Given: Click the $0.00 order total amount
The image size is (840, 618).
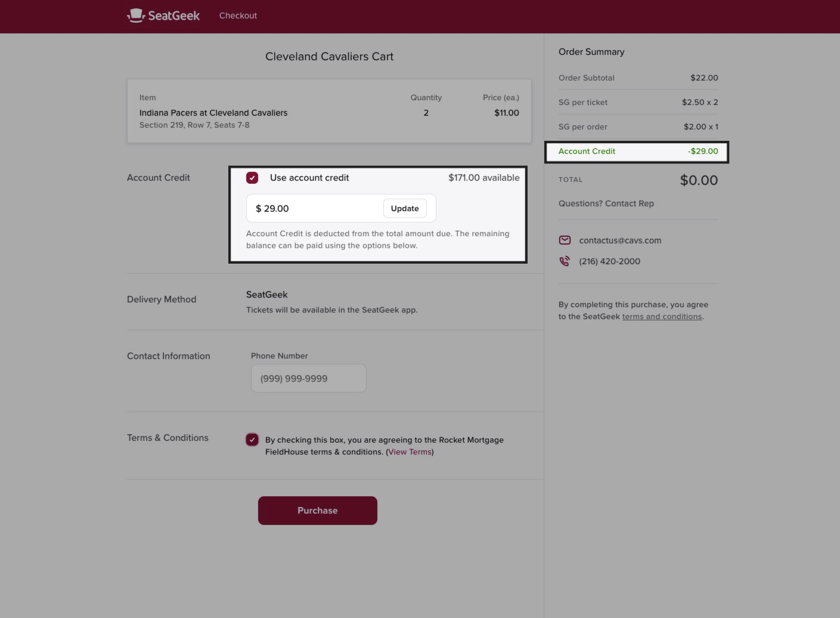Looking at the screenshot, I should 699,180.
